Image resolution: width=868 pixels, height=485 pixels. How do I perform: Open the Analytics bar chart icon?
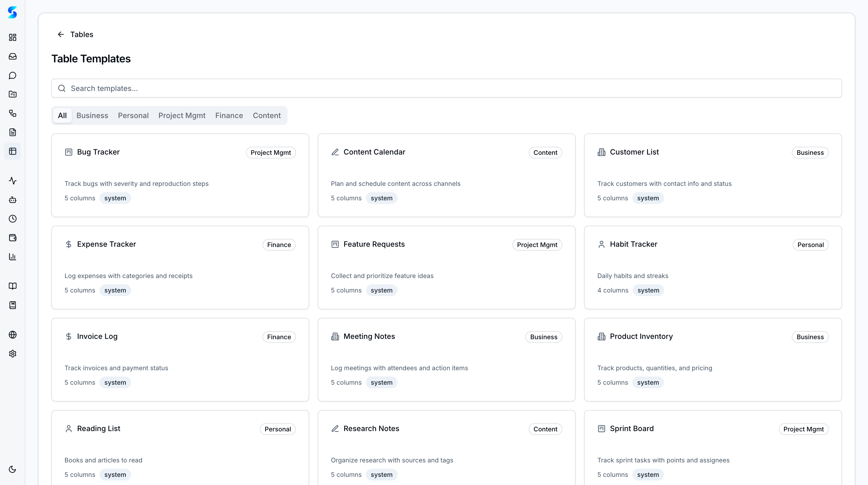[x=12, y=257]
